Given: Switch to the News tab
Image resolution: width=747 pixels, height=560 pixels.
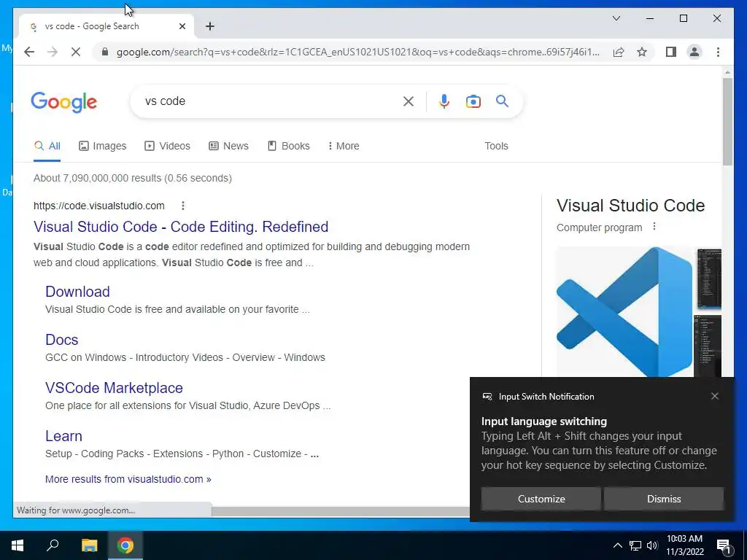Looking at the screenshot, I should 228,146.
